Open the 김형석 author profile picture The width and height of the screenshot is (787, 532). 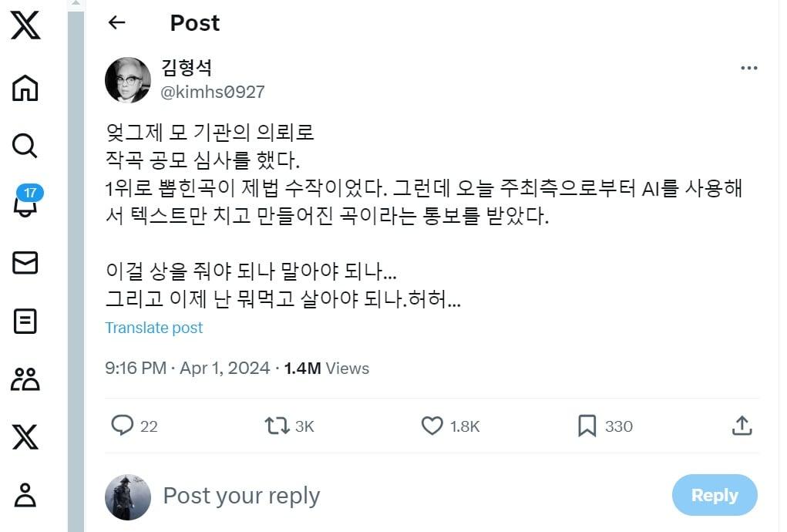128,80
